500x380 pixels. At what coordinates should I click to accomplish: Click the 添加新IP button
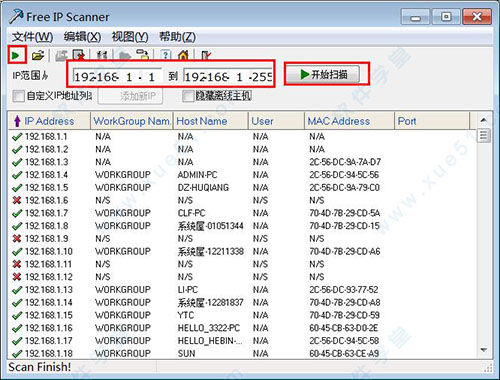pyautogui.click(x=131, y=96)
